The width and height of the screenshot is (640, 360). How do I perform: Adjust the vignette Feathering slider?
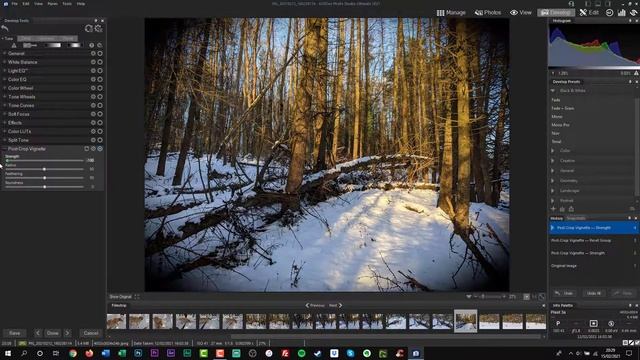(x=44, y=178)
